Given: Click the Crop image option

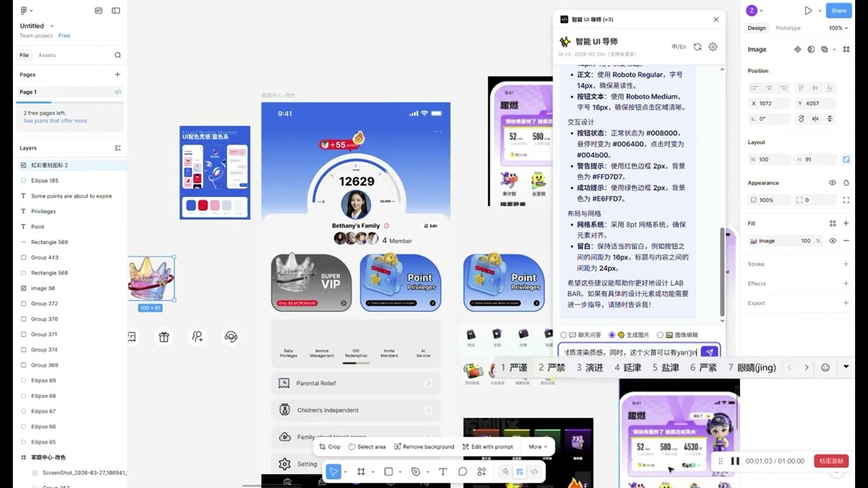Looking at the screenshot, I should 330,447.
